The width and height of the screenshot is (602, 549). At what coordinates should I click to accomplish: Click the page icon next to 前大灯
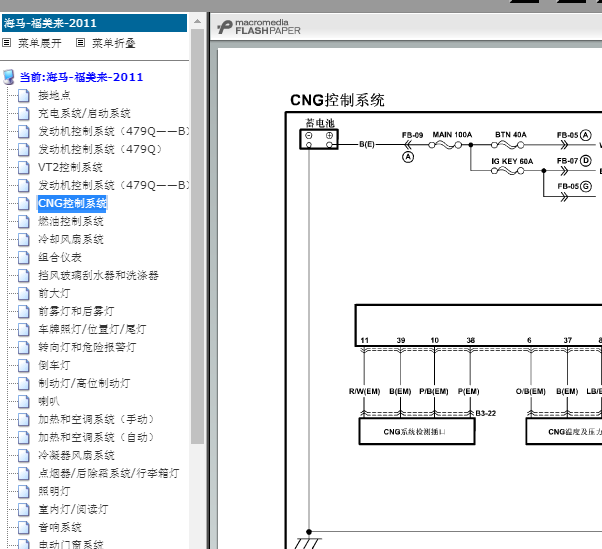23,294
